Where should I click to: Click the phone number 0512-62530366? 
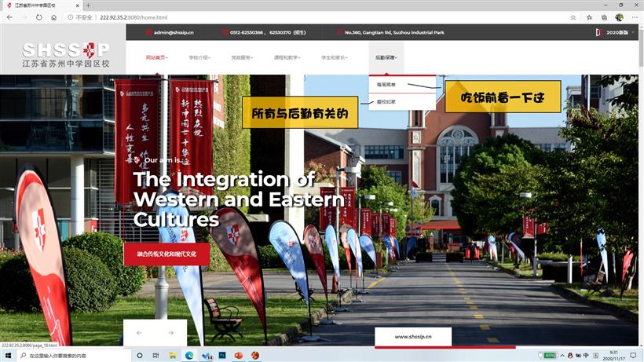pos(246,32)
